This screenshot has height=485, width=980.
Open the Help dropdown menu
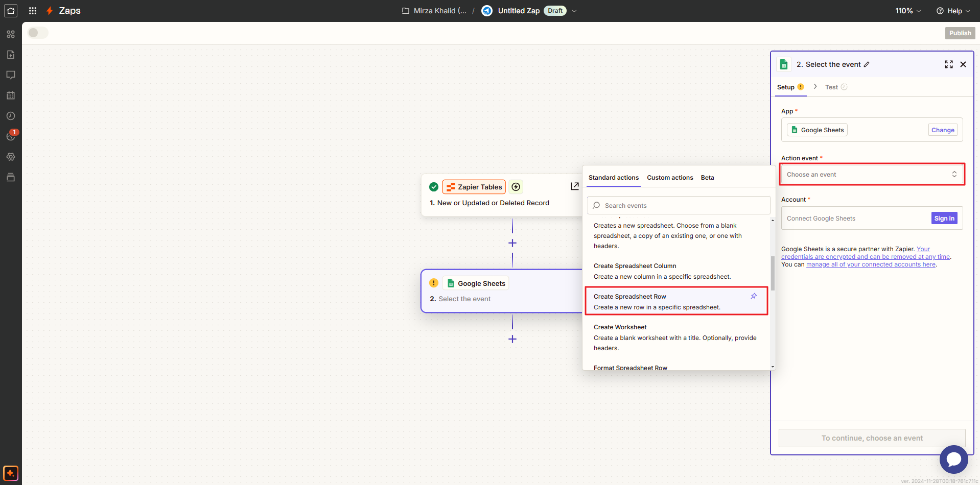point(953,11)
